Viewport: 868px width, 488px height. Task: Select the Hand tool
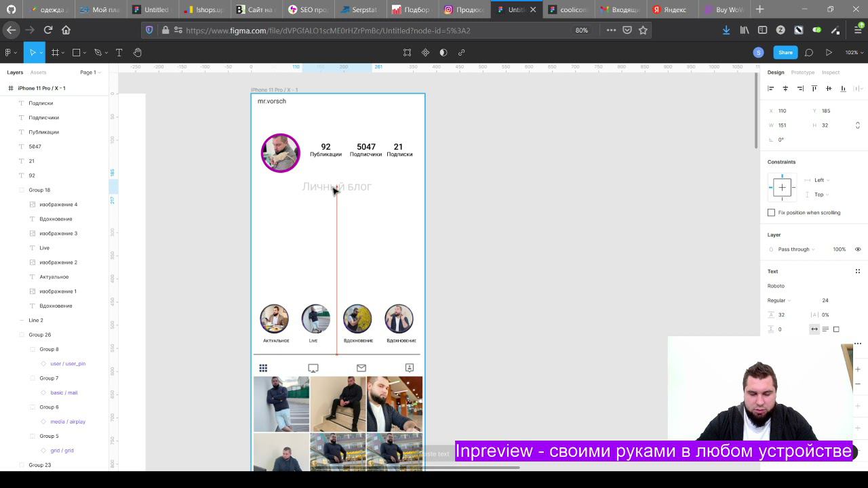[138, 52]
